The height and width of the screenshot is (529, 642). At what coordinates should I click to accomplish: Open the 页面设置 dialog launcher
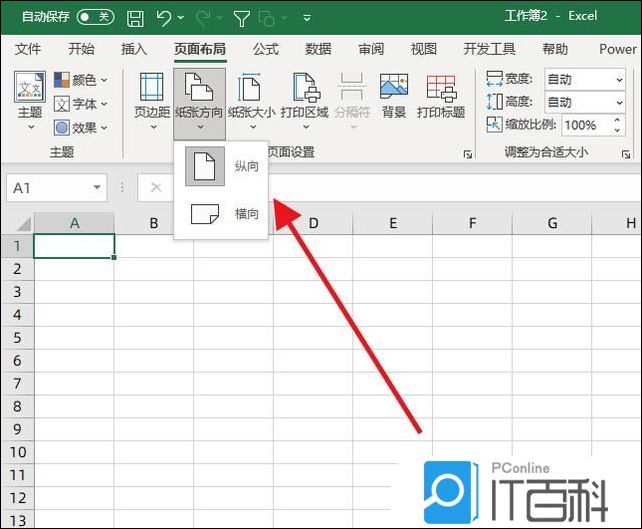pyautogui.click(x=468, y=154)
